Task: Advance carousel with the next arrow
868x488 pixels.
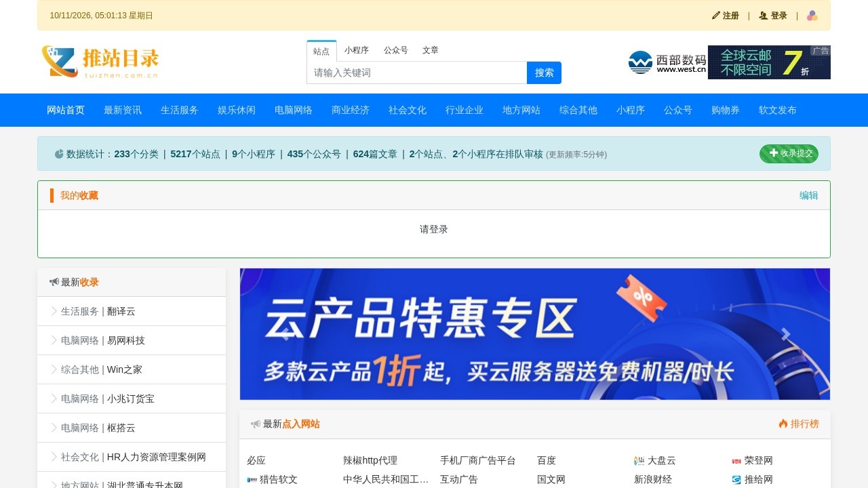Action: pyautogui.click(x=785, y=334)
